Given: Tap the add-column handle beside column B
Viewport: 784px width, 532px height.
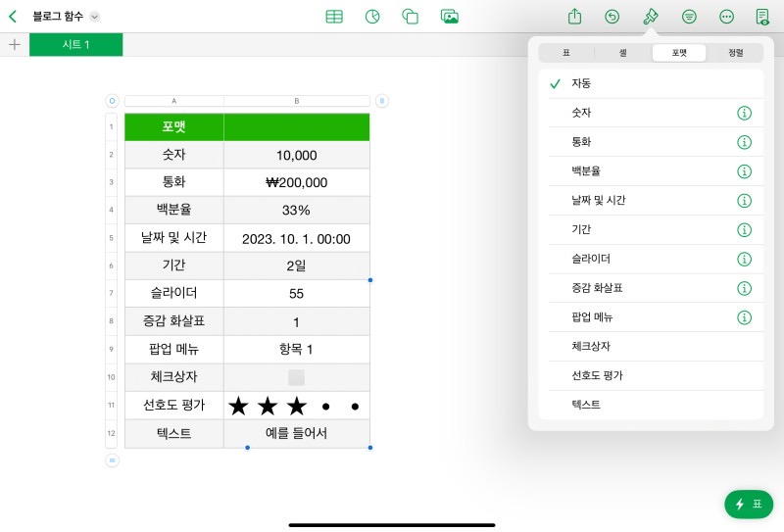Looking at the screenshot, I should point(382,101).
